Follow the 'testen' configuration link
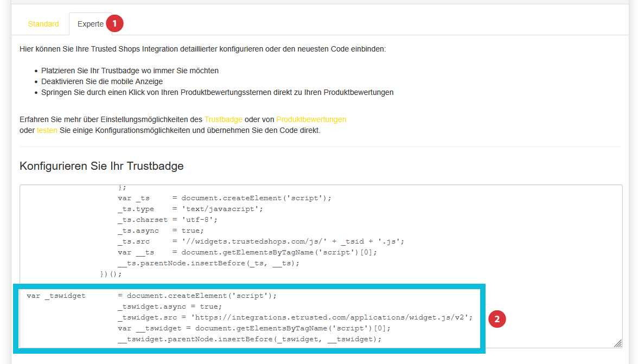The height and width of the screenshot is (364, 638). [x=47, y=131]
